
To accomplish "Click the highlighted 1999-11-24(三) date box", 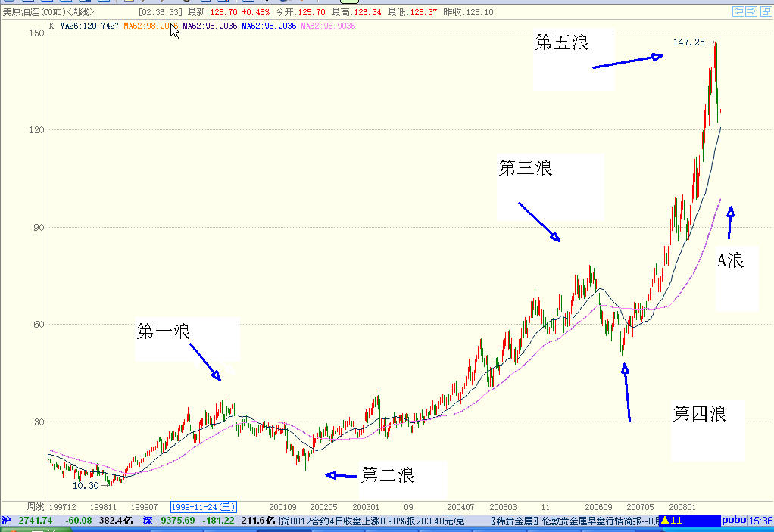I will (204, 507).
